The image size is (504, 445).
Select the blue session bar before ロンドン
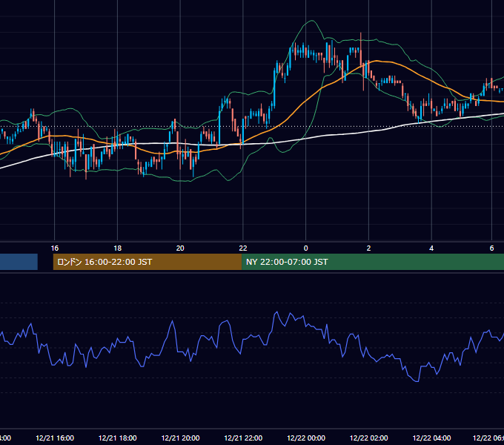pyautogui.click(x=19, y=262)
